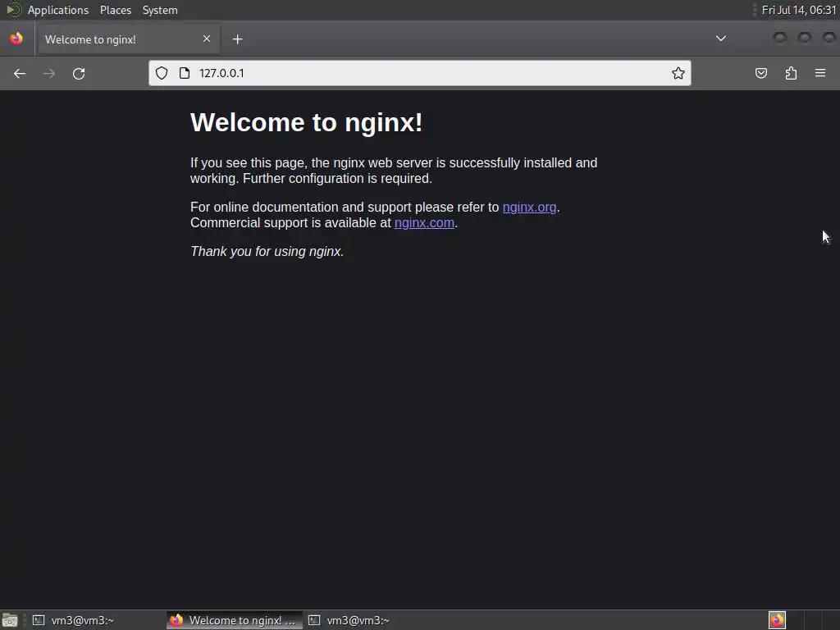
Task: Open the System menu
Action: pyautogui.click(x=160, y=10)
